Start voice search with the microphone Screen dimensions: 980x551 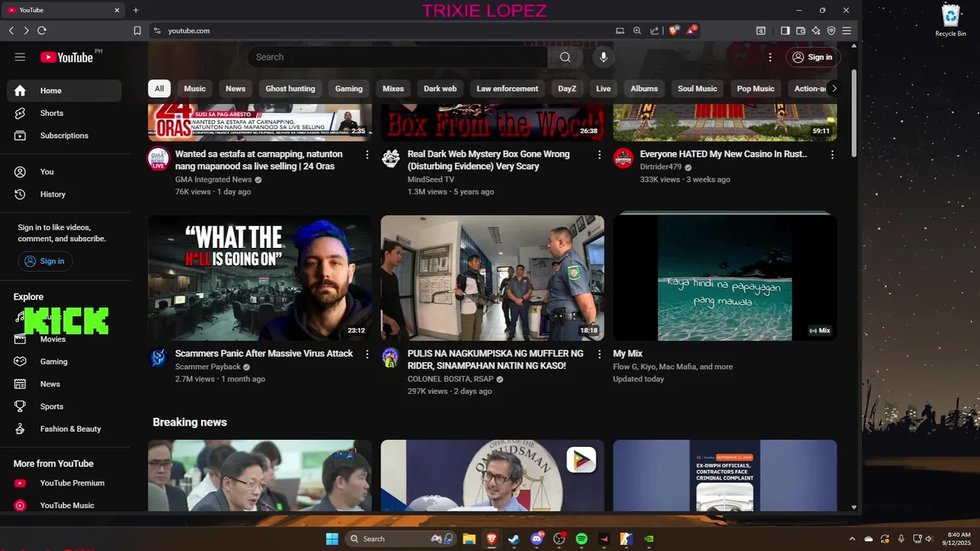point(603,57)
